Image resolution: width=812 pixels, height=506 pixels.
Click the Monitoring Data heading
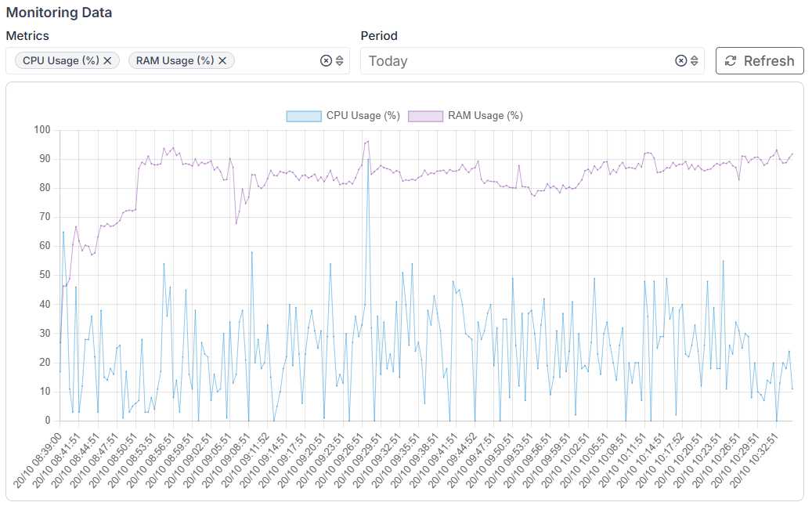tap(59, 13)
